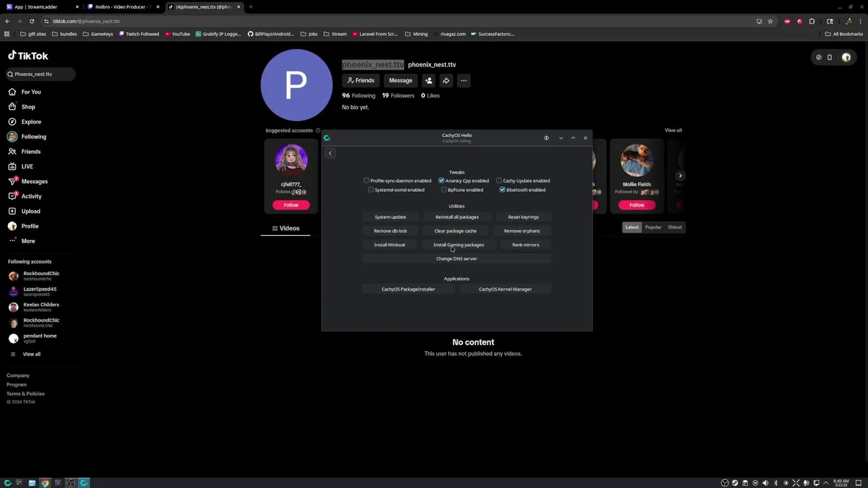Screen dimensions: 868x488
Task: Open the Chrome icon in taskbar
Action: (45, 483)
